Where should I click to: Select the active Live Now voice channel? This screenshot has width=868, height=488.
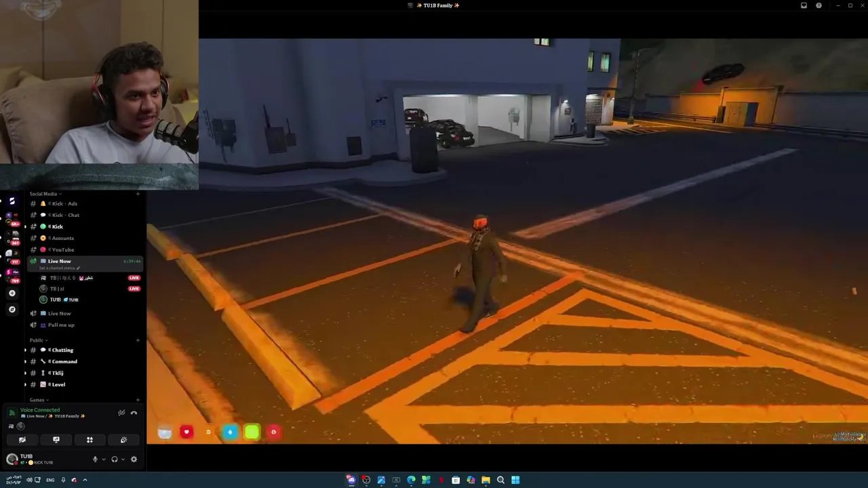tap(85, 263)
